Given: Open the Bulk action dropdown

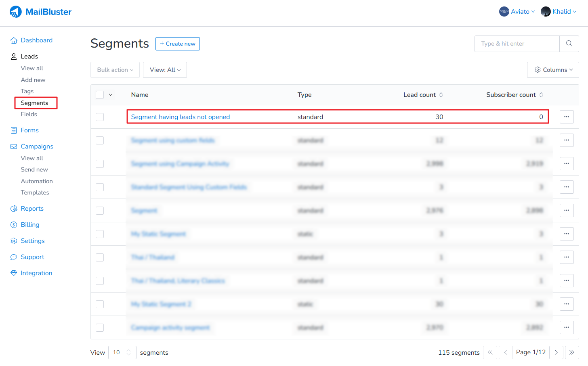Looking at the screenshot, I should [115, 69].
